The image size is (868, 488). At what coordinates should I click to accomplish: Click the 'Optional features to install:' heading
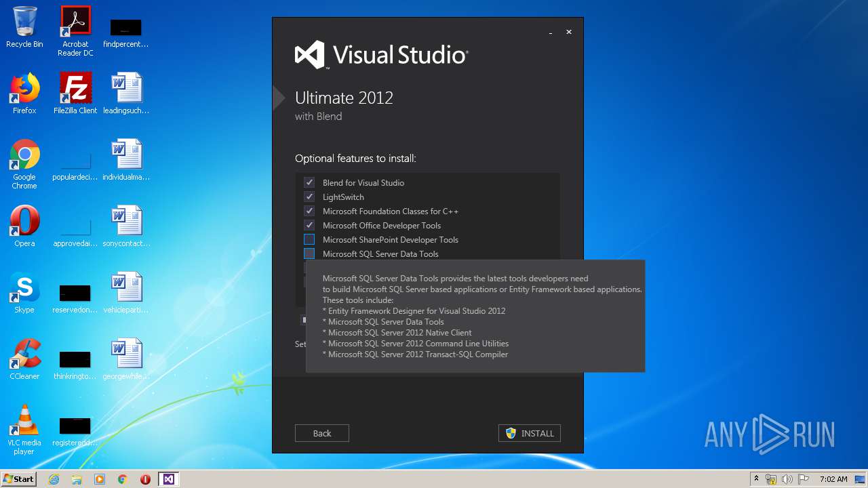point(355,159)
